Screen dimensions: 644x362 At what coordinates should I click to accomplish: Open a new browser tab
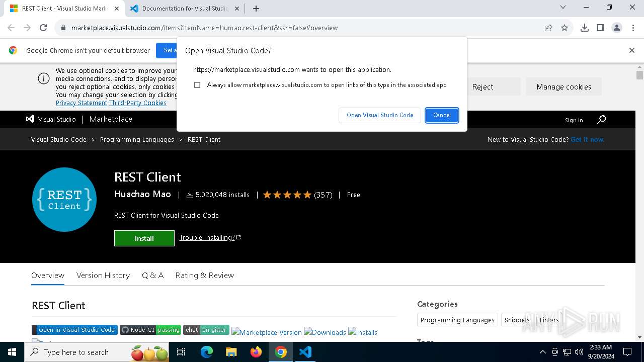coord(256,9)
